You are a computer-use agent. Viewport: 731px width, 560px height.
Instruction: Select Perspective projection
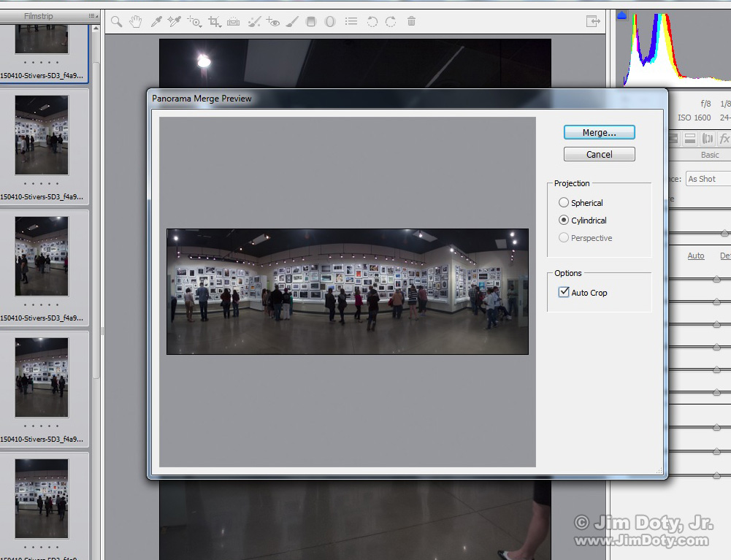(x=586, y=238)
